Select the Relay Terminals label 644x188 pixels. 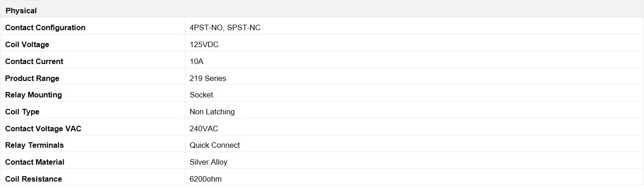[x=34, y=145]
